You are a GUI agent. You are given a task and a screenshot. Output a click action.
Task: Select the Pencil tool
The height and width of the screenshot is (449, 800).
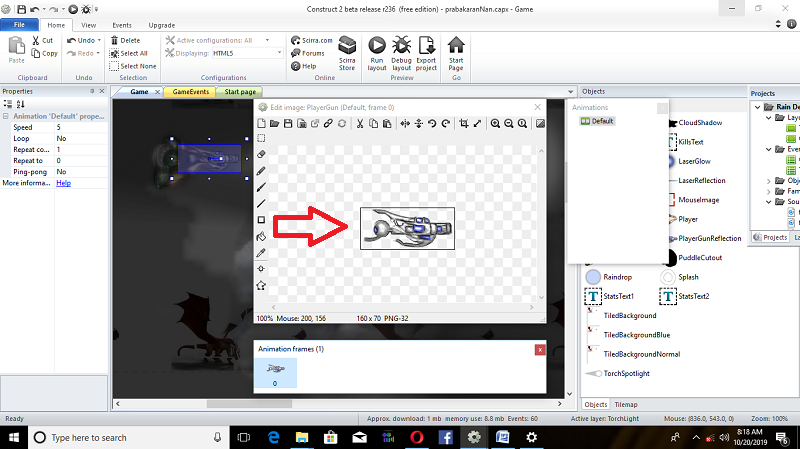click(x=261, y=171)
